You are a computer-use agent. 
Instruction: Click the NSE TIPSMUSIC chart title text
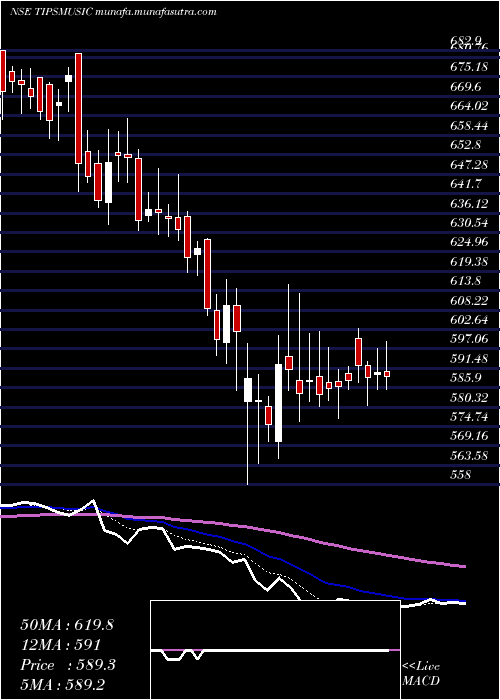coord(50,12)
